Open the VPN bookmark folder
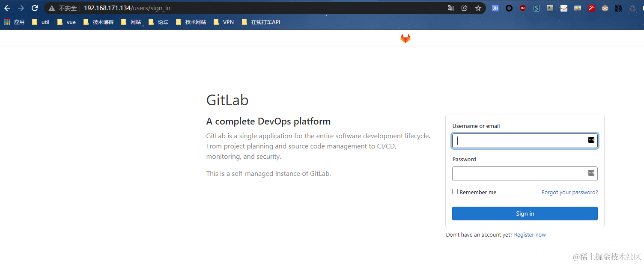Viewport: 644px width, 264px height. pyautogui.click(x=224, y=22)
